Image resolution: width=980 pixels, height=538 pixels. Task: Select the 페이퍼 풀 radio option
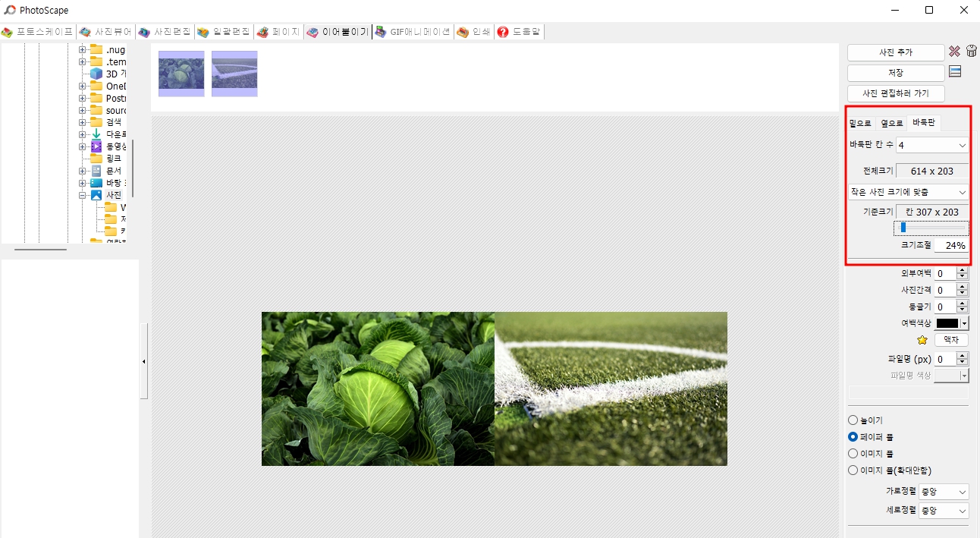click(871, 436)
